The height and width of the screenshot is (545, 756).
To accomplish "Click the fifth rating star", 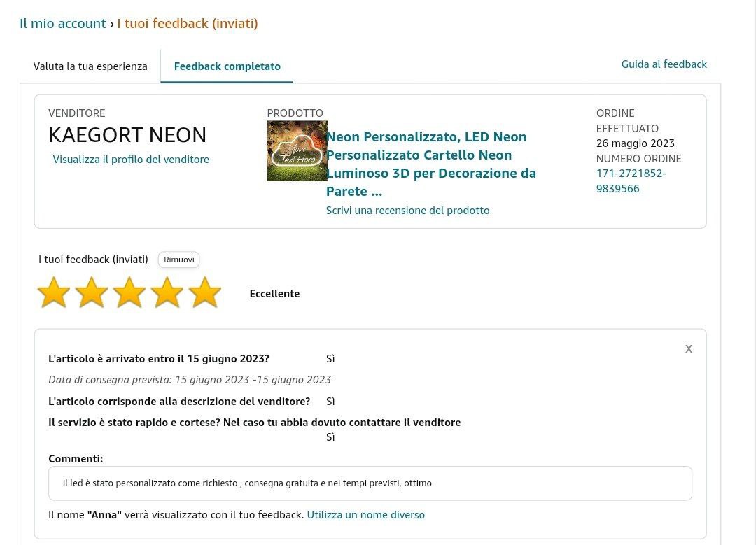I will click(x=204, y=292).
